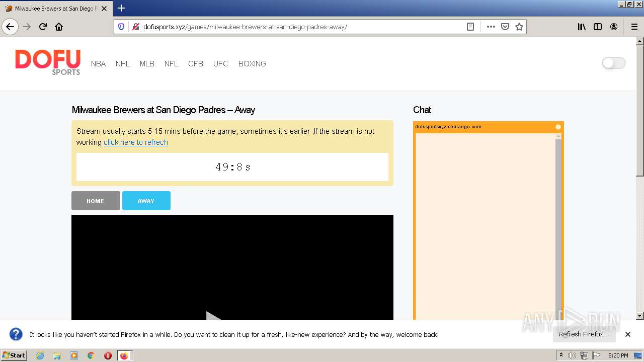Open the NFL section

pyautogui.click(x=171, y=64)
